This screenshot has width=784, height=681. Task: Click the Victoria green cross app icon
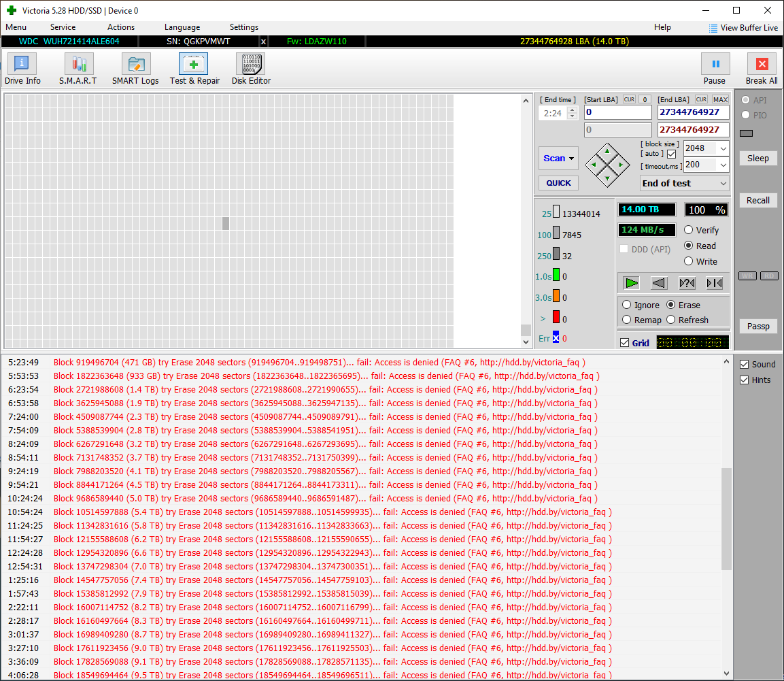12,10
